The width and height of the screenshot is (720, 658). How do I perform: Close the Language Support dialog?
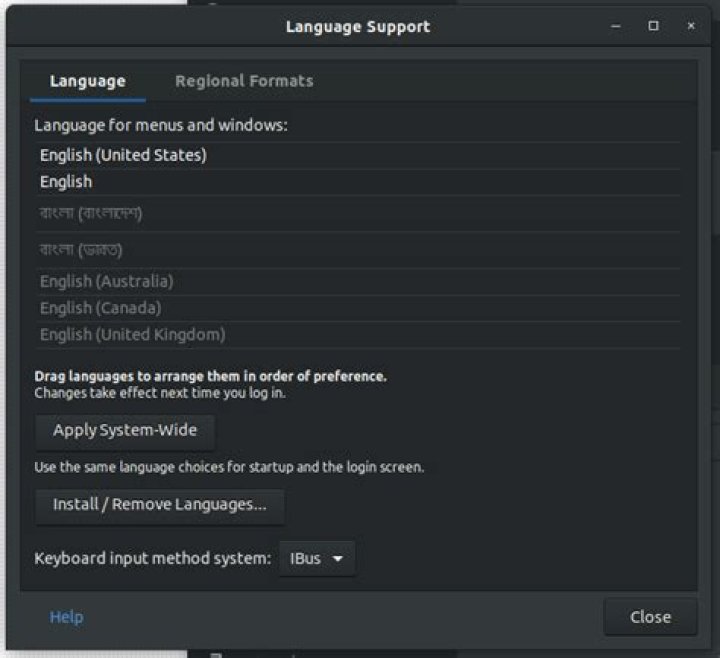coord(650,617)
